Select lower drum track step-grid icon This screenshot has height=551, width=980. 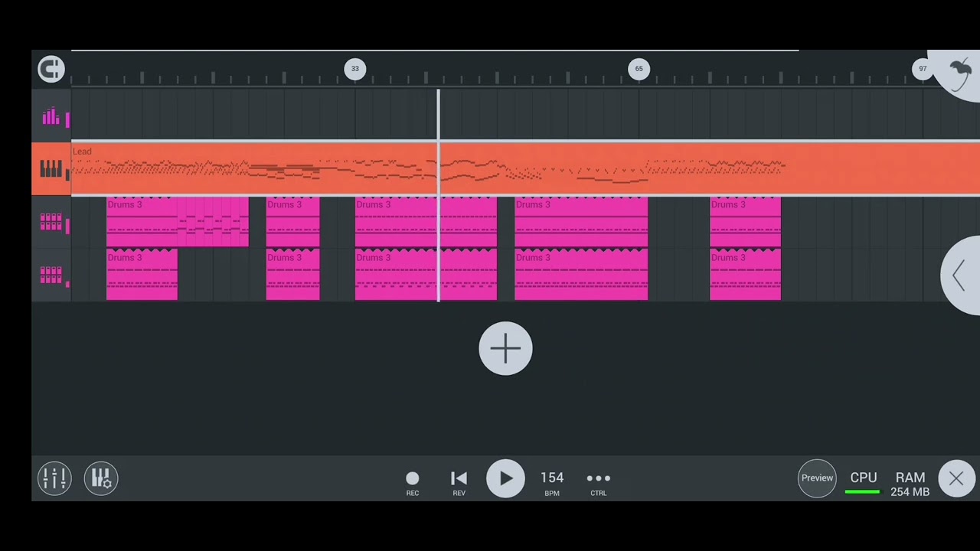click(x=51, y=275)
